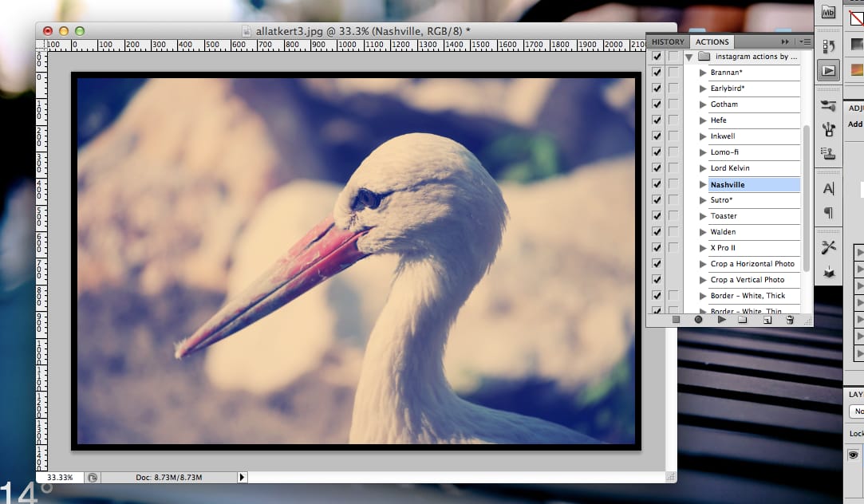This screenshot has height=504, width=864.
Task: Select the gray gradient style swatch
Action: pos(857,44)
